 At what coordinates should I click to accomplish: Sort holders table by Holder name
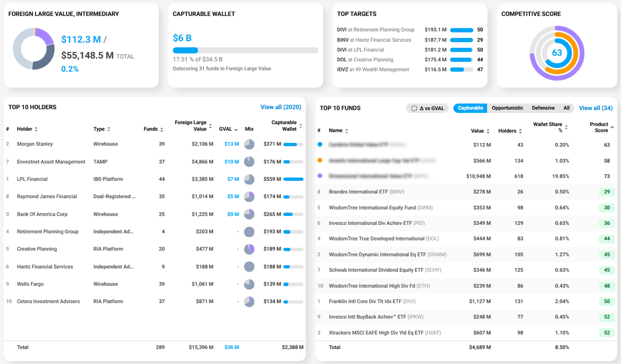(x=36, y=129)
